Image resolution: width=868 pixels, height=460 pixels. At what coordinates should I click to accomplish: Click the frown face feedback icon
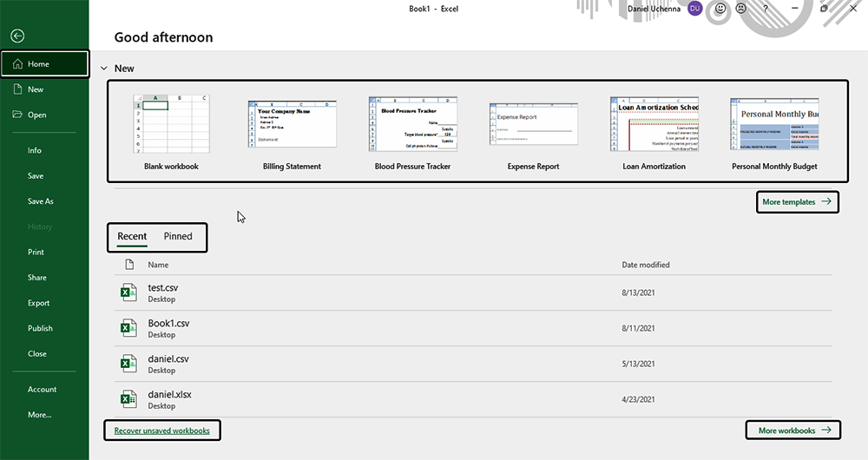pyautogui.click(x=740, y=9)
